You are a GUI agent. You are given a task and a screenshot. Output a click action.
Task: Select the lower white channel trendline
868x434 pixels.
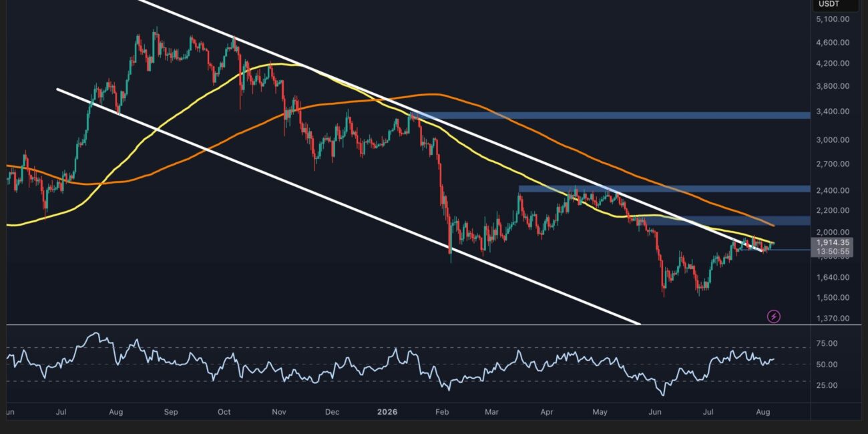pyautogui.click(x=347, y=206)
